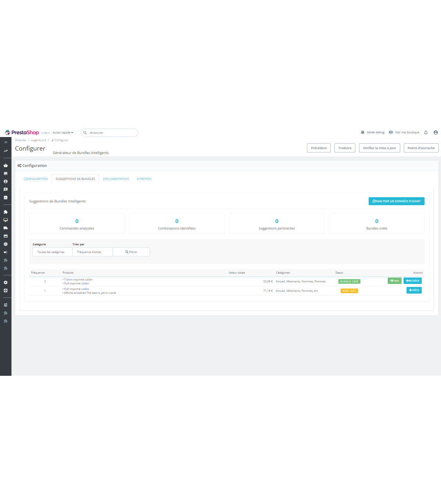This screenshot has height=504, width=441.
Task: Open the Accès rapide dropdown
Action: [x=62, y=133]
